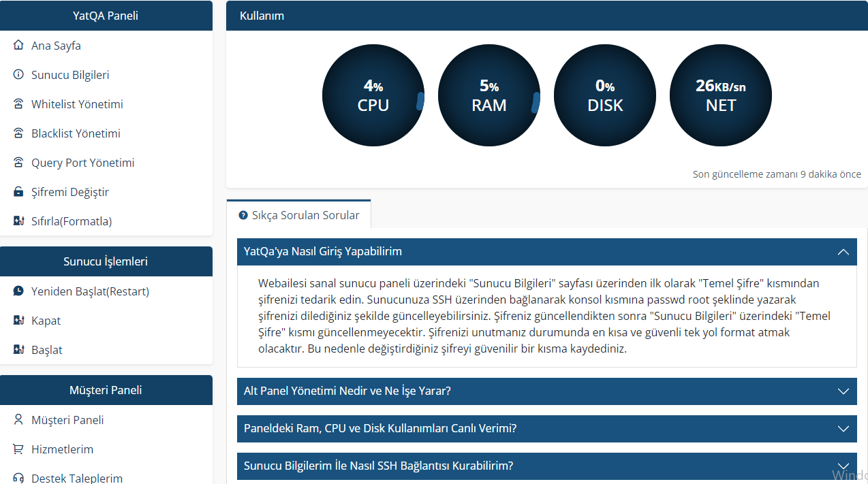Click YatQa'ya Nasıl Giriş Yapabilirim header

(x=547, y=252)
